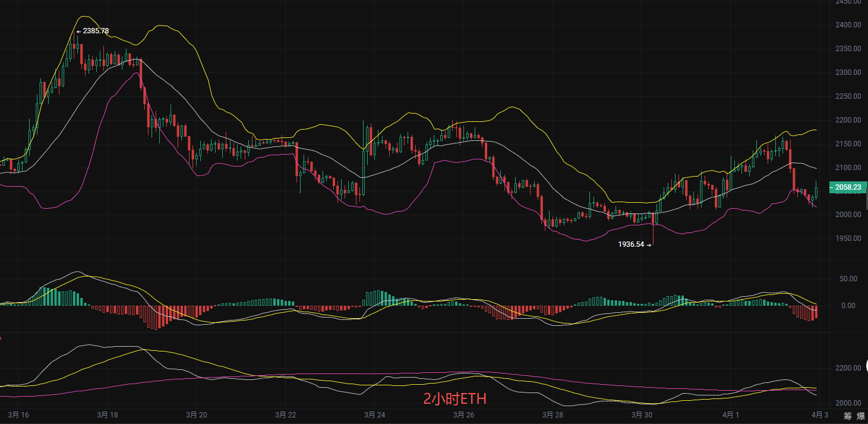Click the 50.00 MACD axis label
This screenshot has height=424, width=868.
coord(847,279)
